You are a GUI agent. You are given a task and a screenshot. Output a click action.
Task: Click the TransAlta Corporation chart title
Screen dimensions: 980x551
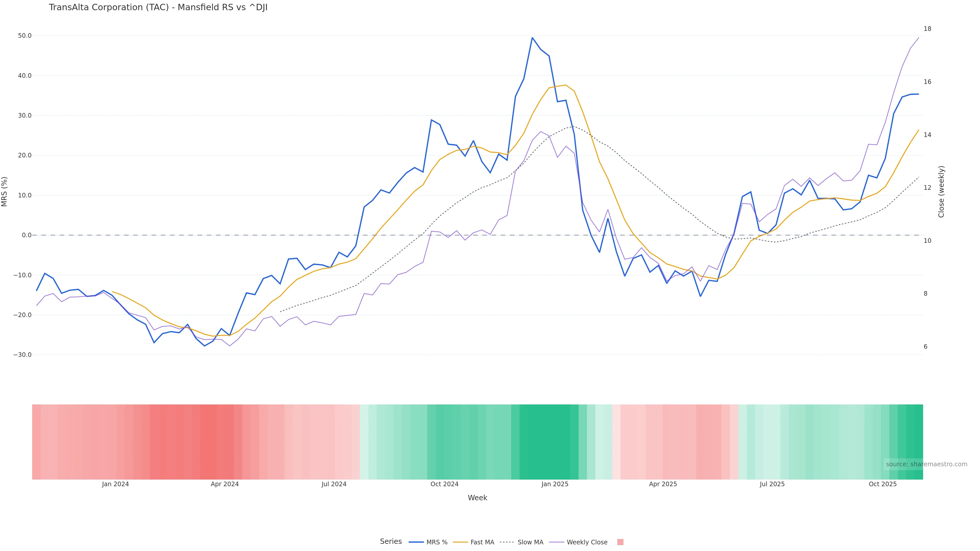158,8
